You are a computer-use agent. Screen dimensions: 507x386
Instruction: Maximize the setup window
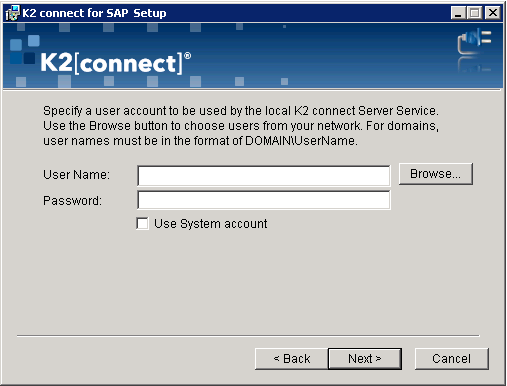(475, 13)
